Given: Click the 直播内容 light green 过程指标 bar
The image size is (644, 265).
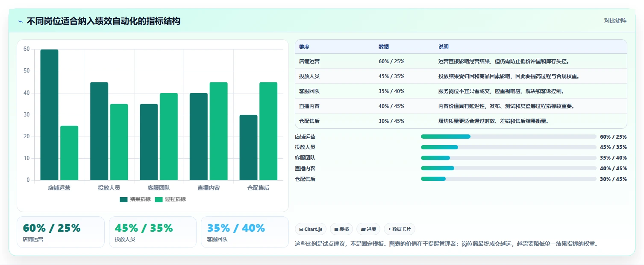Looking at the screenshot, I should pyautogui.click(x=218, y=131).
